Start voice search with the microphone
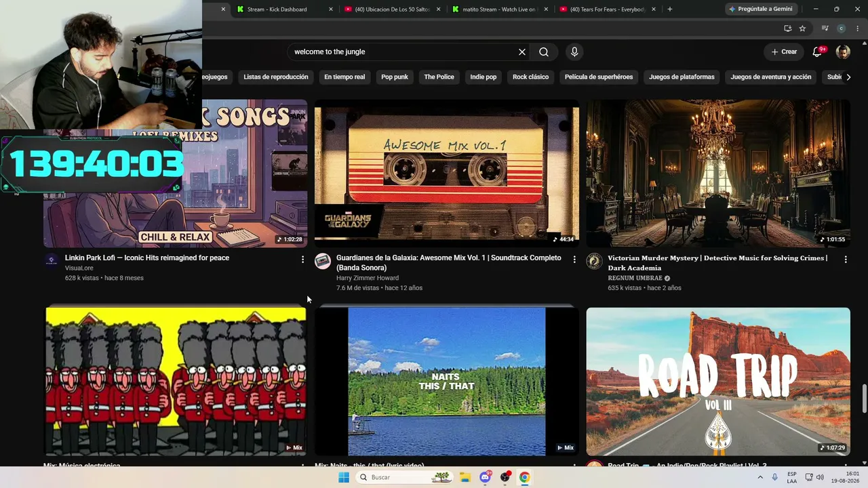Viewport: 868px width, 488px height. (x=574, y=52)
